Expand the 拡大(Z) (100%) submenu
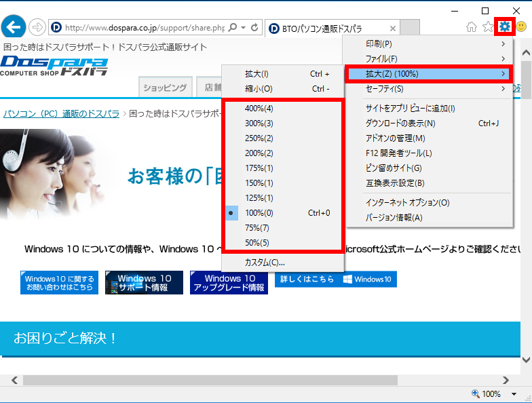The width and height of the screenshot is (532, 403). (429, 73)
